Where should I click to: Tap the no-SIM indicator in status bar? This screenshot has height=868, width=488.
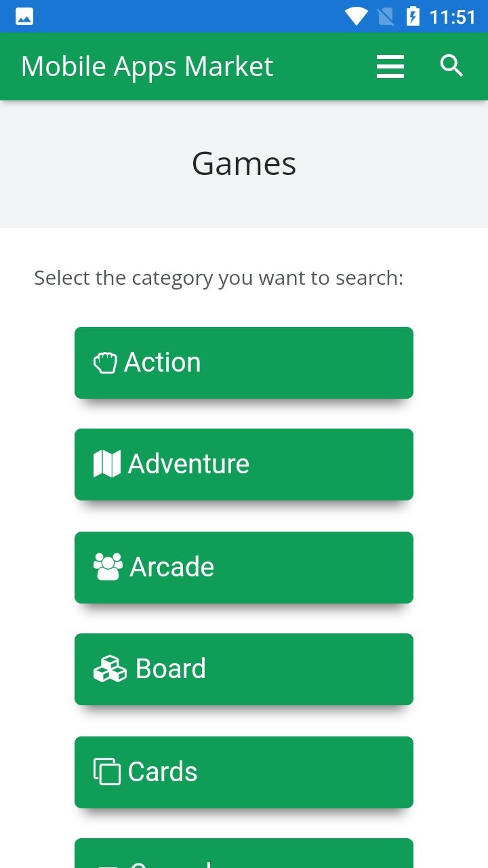(x=386, y=16)
